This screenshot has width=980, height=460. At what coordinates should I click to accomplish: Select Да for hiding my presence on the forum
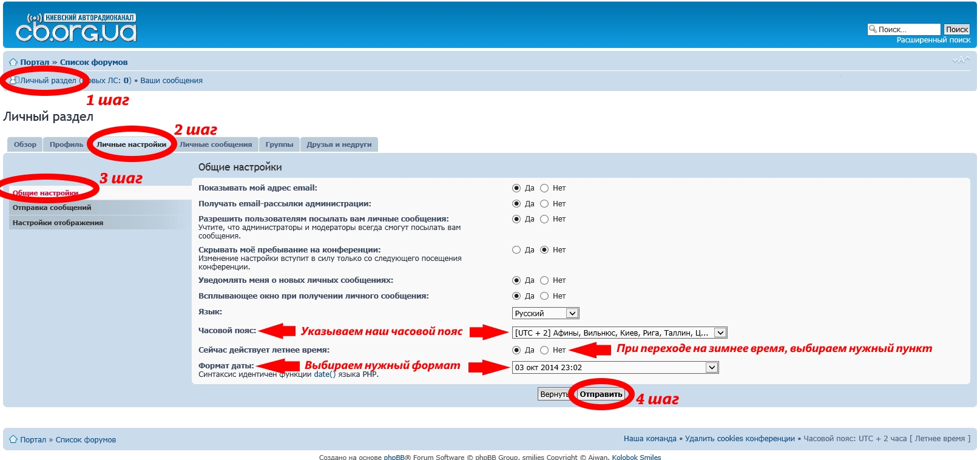516,250
